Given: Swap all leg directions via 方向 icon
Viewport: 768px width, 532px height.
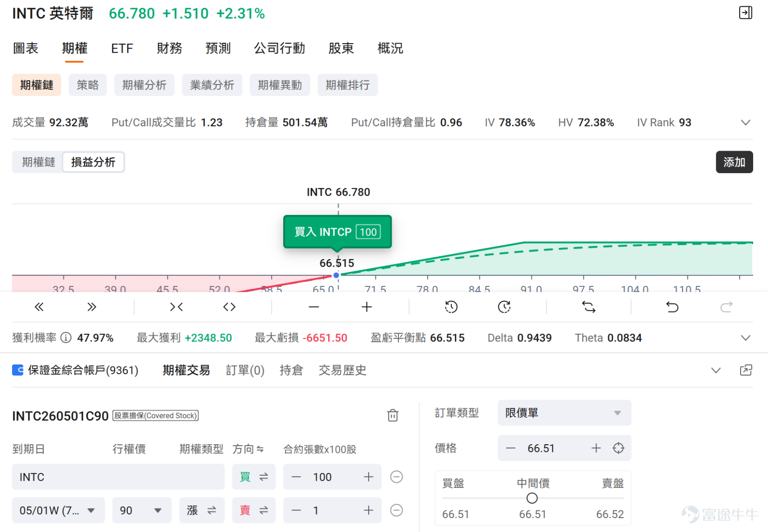Looking at the screenshot, I should click(260, 449).
